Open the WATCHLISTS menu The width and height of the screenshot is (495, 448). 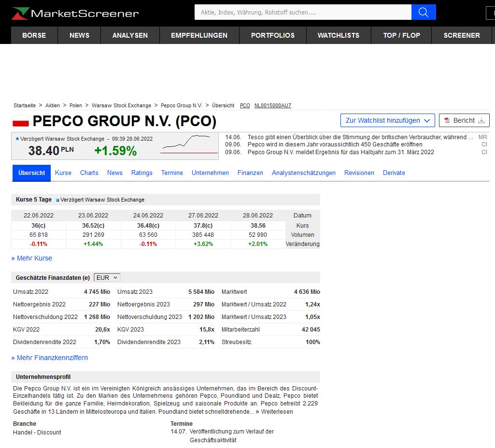[x=339, y=35]
